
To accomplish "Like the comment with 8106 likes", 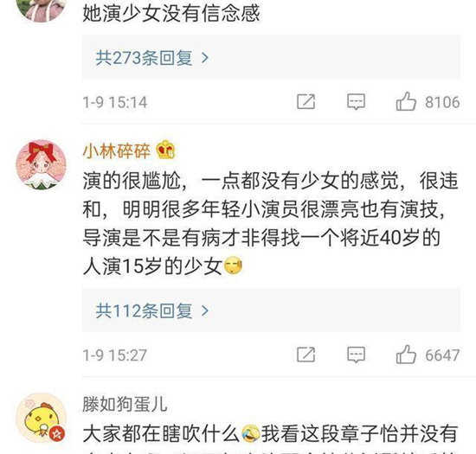I will [406, 101].
